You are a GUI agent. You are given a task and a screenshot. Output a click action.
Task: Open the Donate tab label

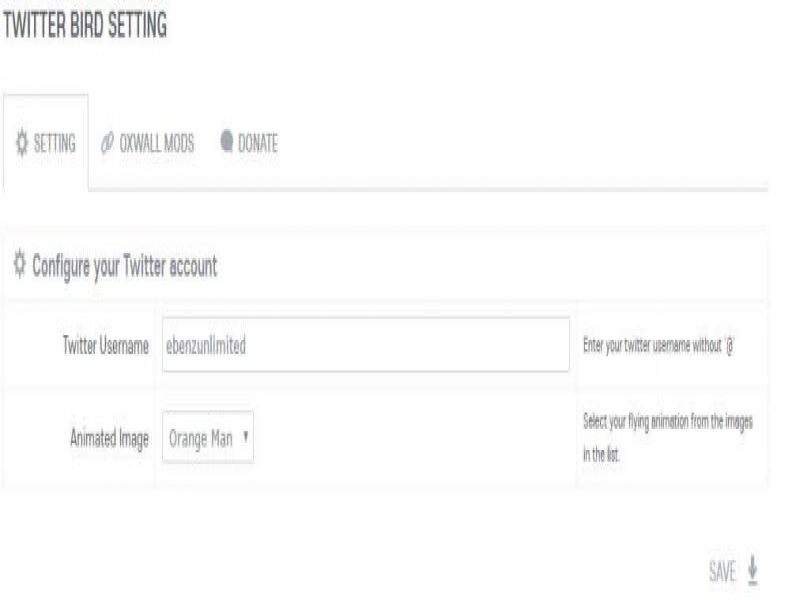click(x=257, y=144)
